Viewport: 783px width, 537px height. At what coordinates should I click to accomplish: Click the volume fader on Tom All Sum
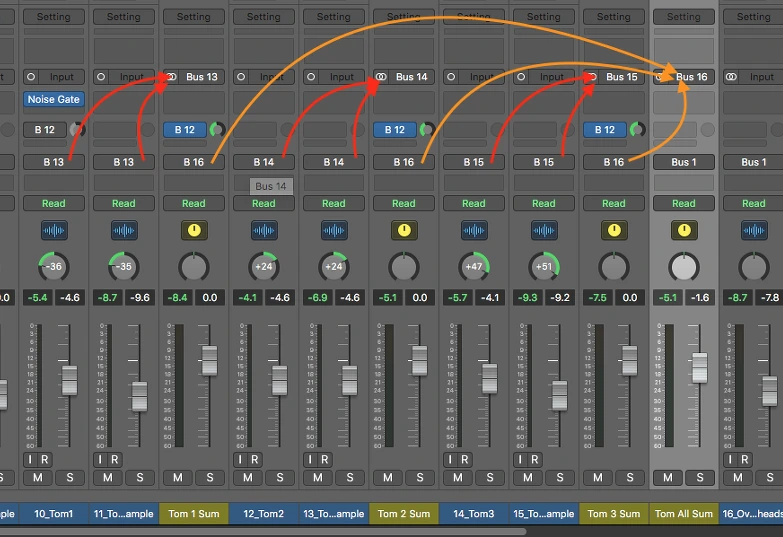700,368
